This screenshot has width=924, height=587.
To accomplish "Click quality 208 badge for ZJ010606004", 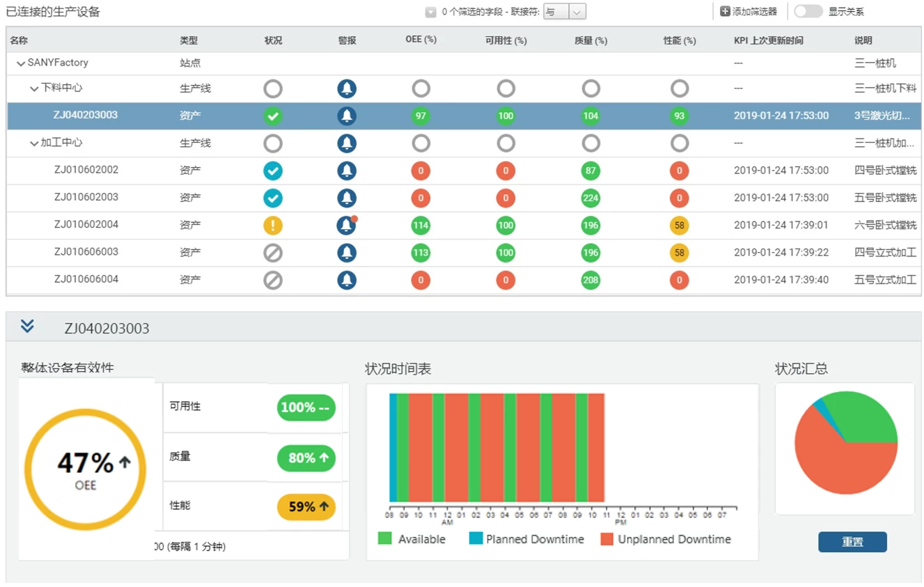I will [591, 280].
